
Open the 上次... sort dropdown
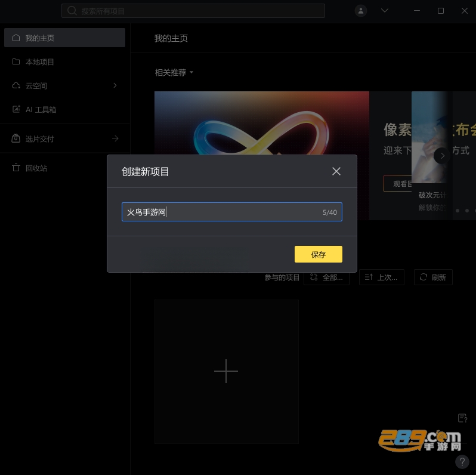pyautogui.click(x=381, y=277)
